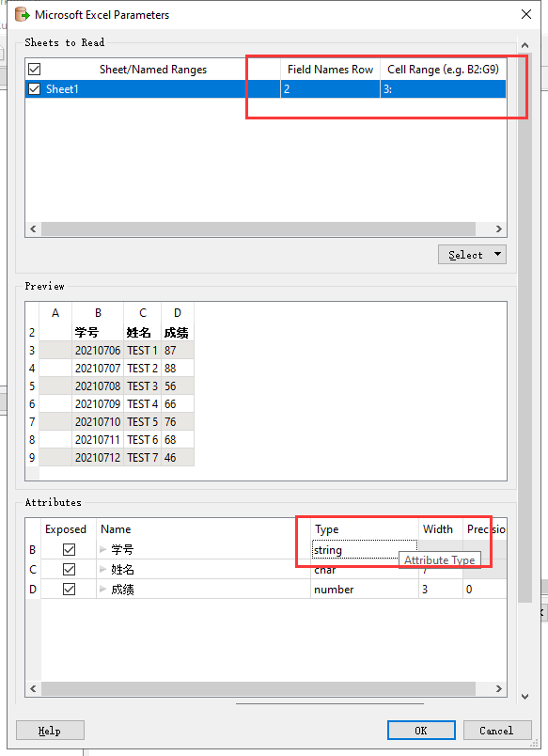Expand the 成绩 attribute arrow
The width and height of the screenshot is (548, 756).
click(102, 589)
